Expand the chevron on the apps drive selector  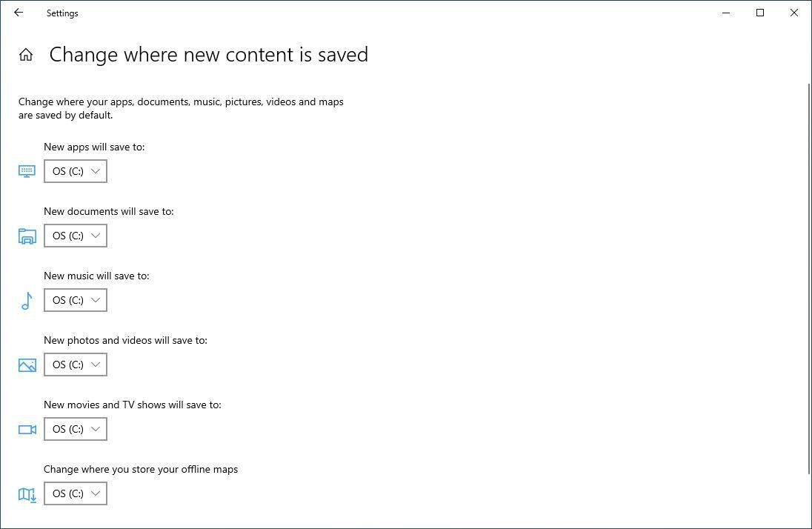click(96, 171)
